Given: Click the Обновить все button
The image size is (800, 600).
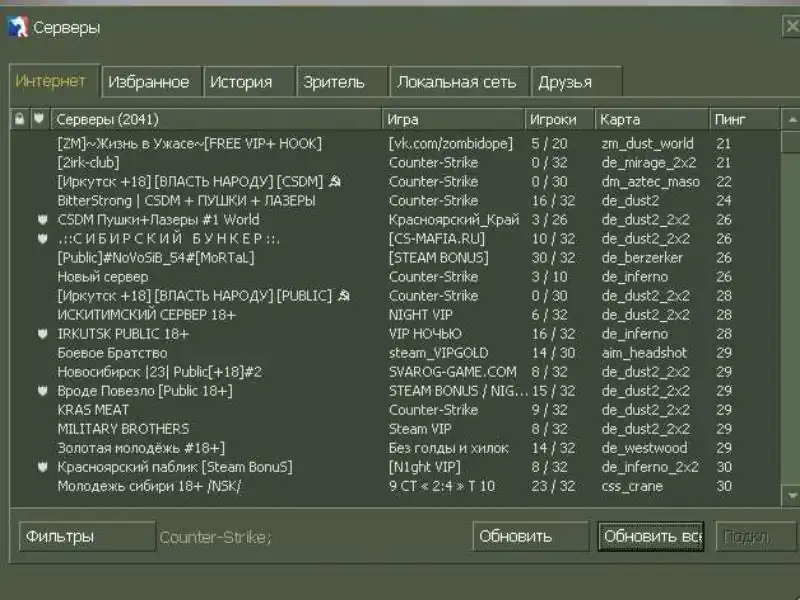Looking at the screenshot, I should [651, 536].
